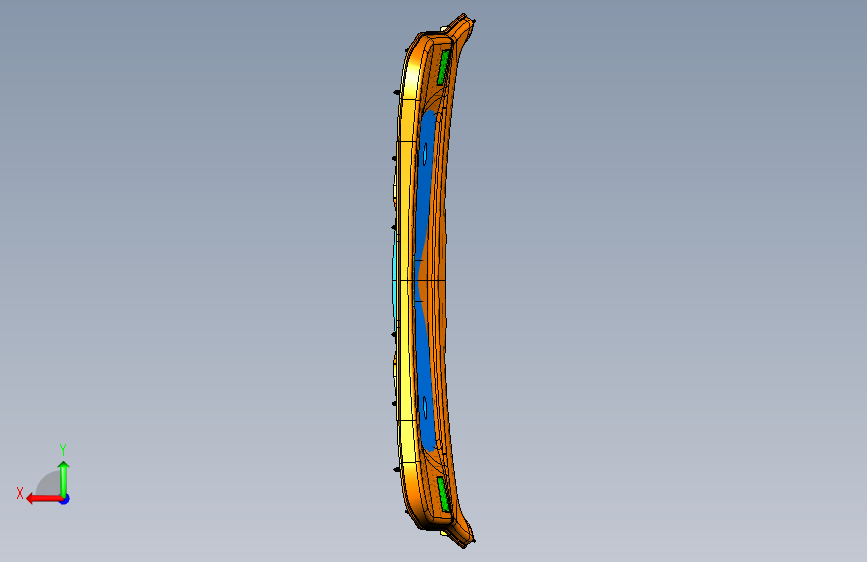Viewport: 867px width, 562px height.
Task: Select the top green clip on the model
Action: pyautogui.click(x=443, y=67)
